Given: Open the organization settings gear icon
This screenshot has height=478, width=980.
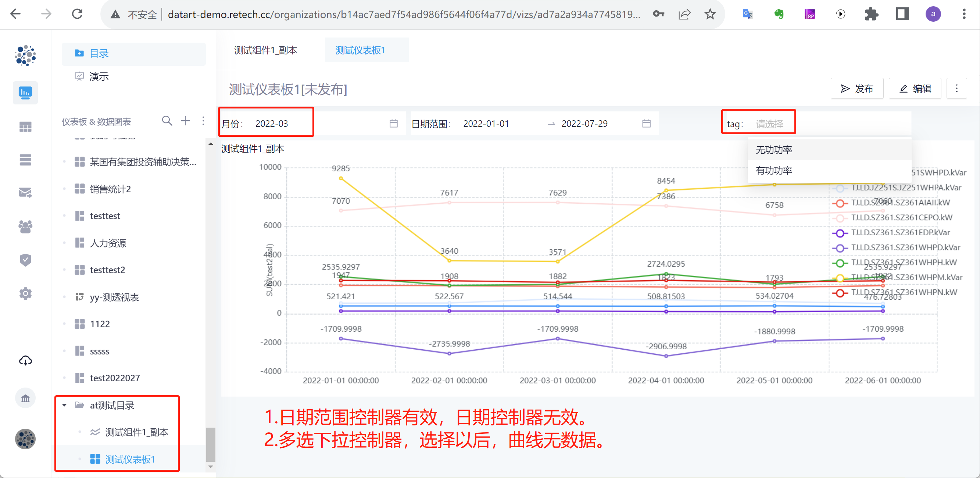Looking at the screenshot, I should click(25, 293).
